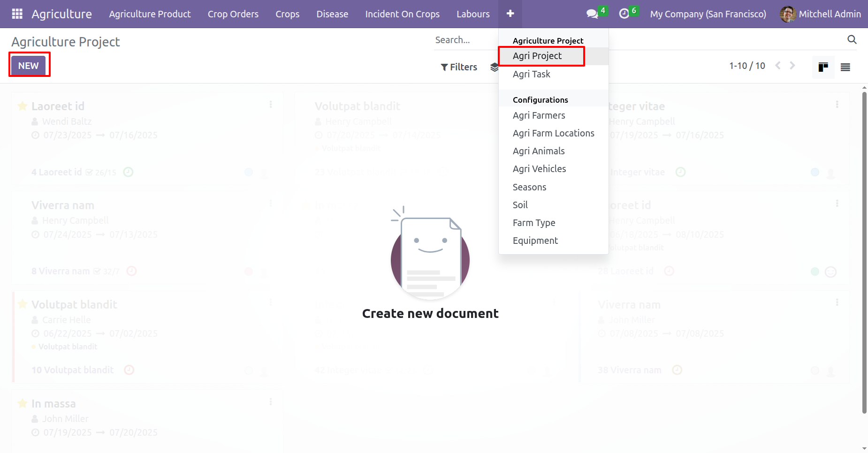This screenshot has width=868, height=453.
Task: Go to previous page arrow in pager
Action: pos(778,66)
